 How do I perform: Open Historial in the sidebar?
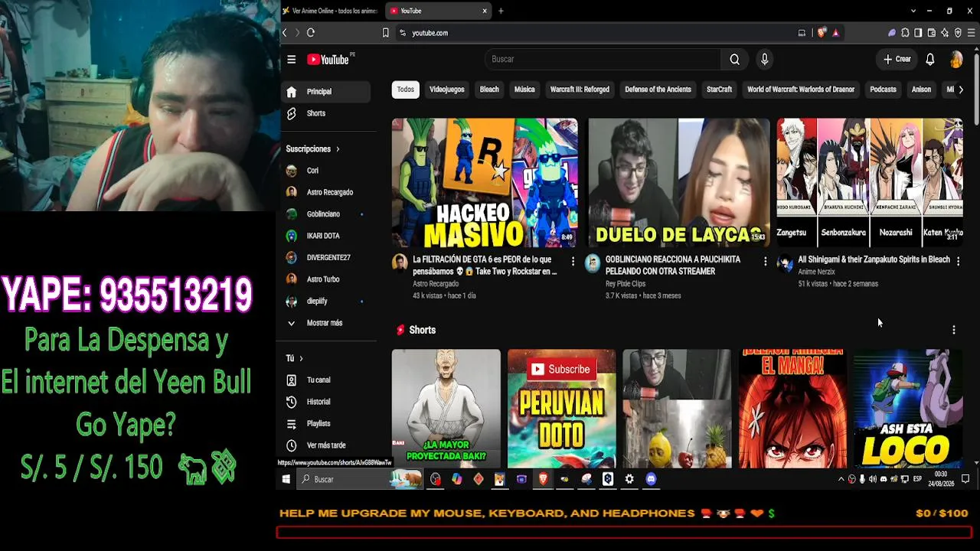tap(325, 402)
